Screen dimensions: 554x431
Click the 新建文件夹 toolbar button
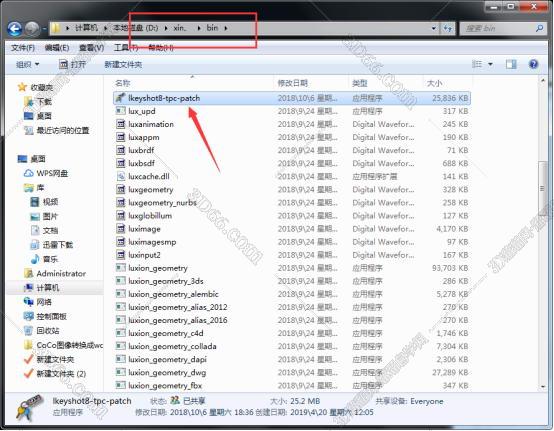click(x=123, y=65)
